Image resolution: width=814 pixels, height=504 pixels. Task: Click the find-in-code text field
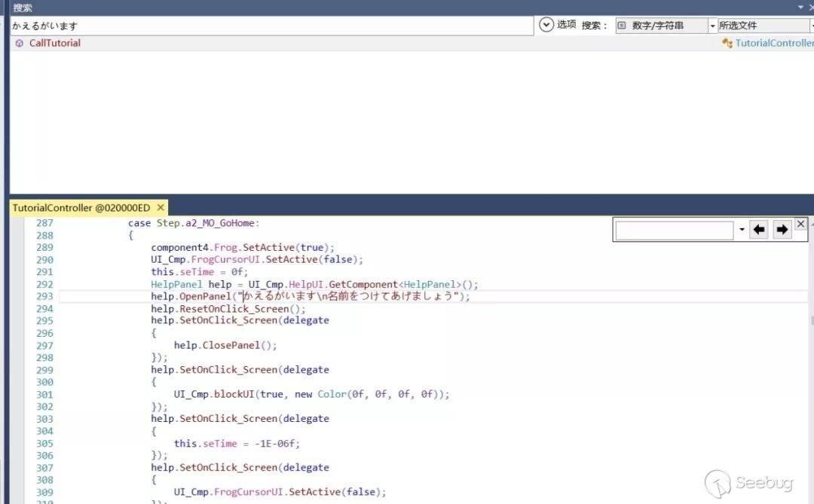674,230
